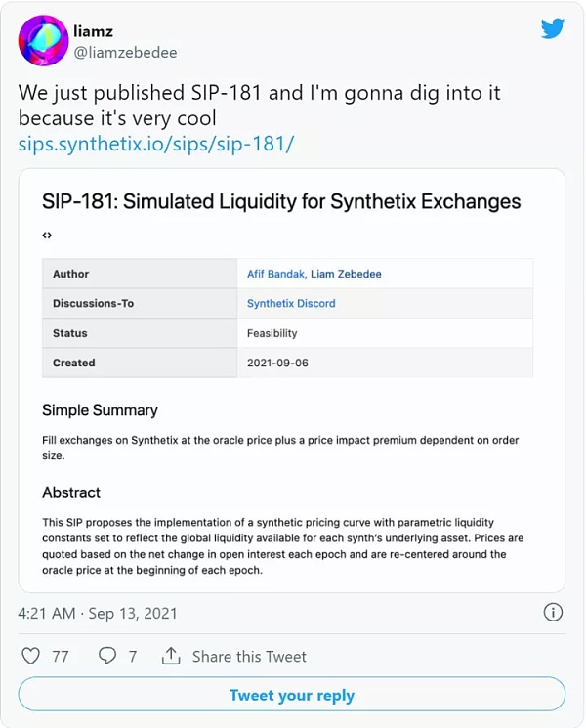This screenshot has width=586, height=728.
Task: Open tweet info circle icon
Action: pyautogui.click(x=552, y=613)
